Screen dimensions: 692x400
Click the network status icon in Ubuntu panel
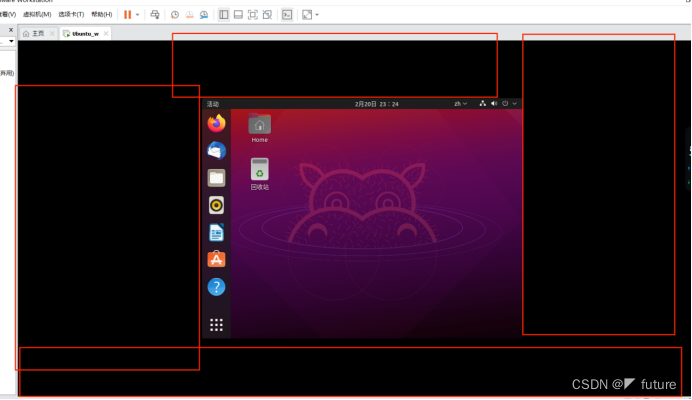coord(482,103)
